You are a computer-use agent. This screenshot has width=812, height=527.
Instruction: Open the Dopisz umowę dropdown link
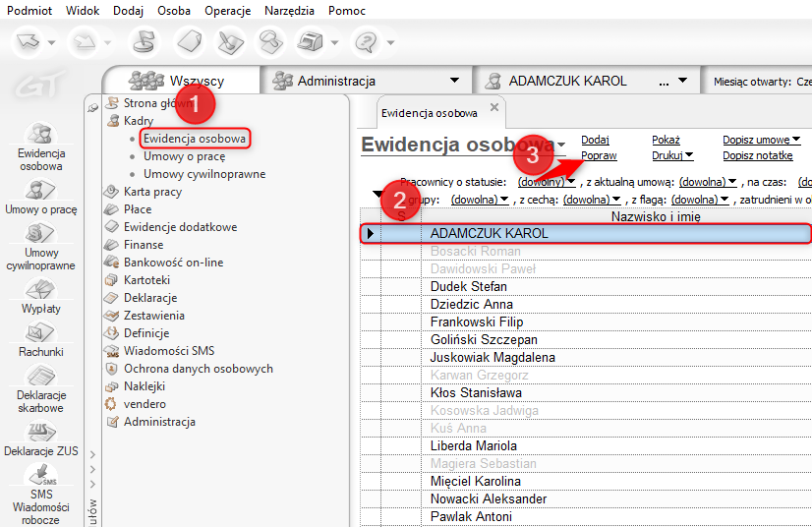(761, 140)
